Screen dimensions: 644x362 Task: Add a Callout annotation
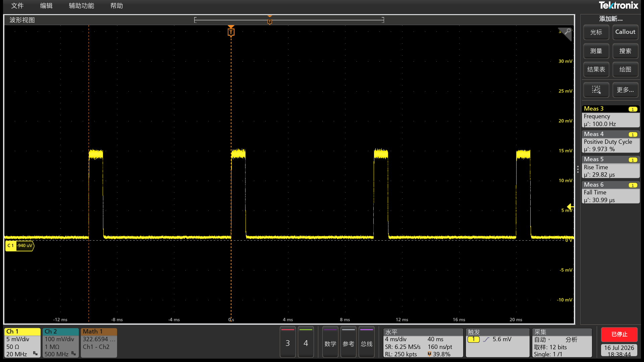(625, 32)
